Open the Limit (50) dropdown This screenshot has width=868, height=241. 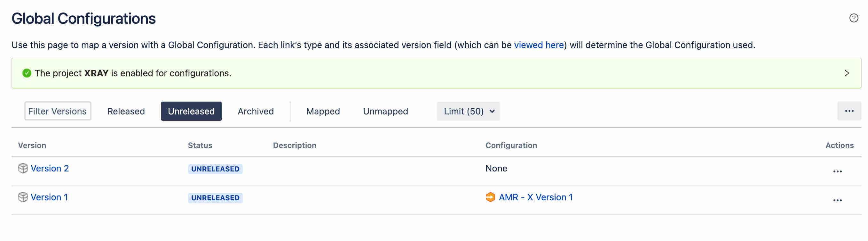tap(468, 112)
